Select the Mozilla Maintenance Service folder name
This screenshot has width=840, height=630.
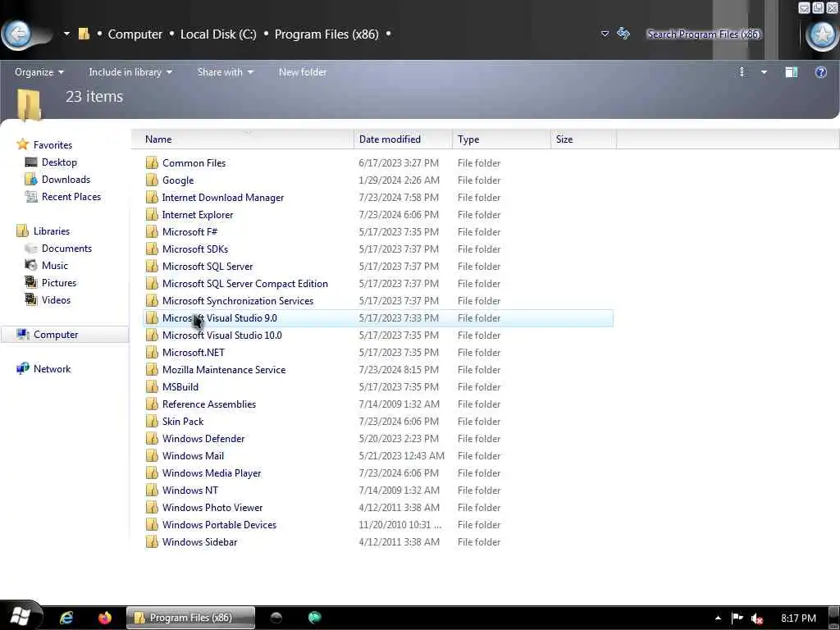click(x=224, y=370)
